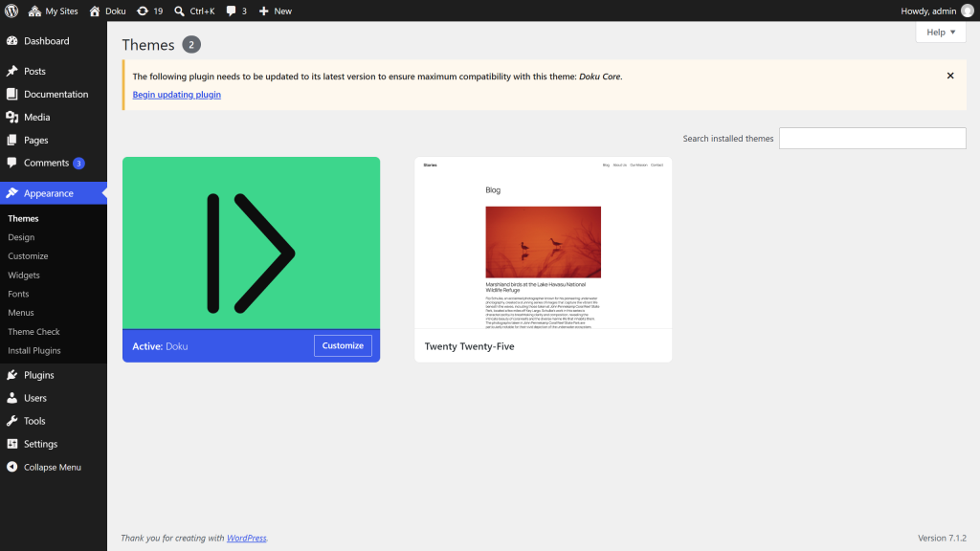Click the Posts pushpin icon
This screenshot has height=551, width=980.
(11, 71)
